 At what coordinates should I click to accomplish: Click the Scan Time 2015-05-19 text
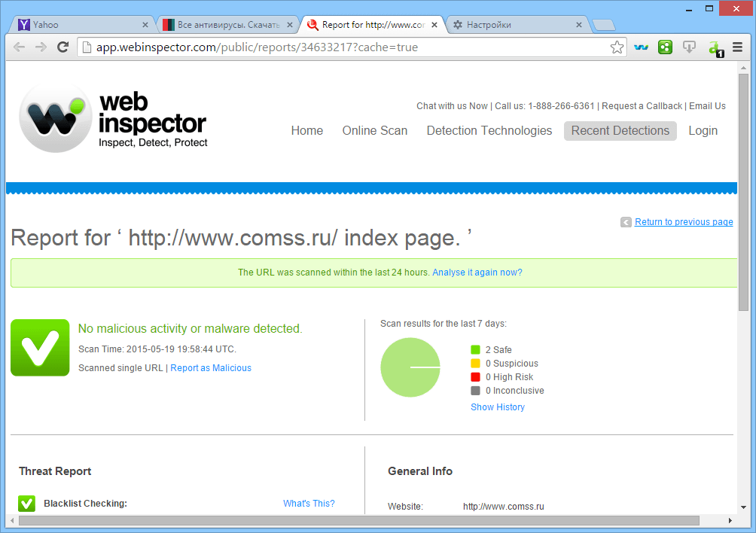click(x=157, y=349)
